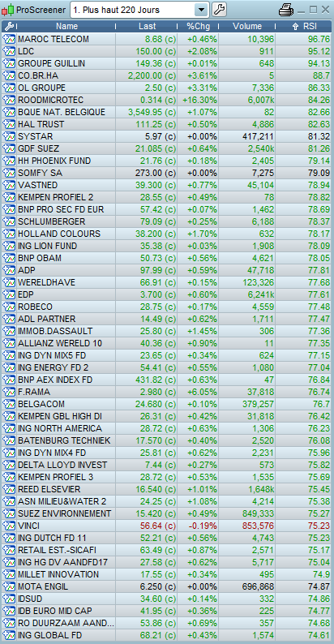Image resolution: width=334 pixels, height=644 pixels.
Task: Open chart icon for GDF SUEZ
Action: (x=9, y=148)
